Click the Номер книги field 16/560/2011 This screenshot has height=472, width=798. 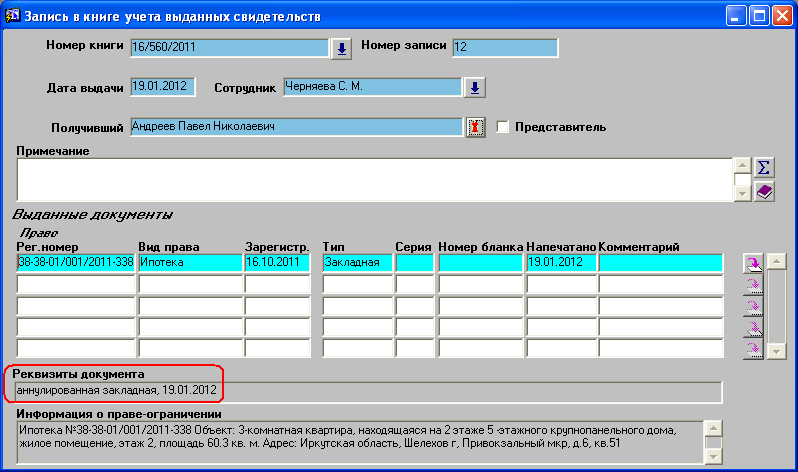pyautogui.click(x=230, y=47)
